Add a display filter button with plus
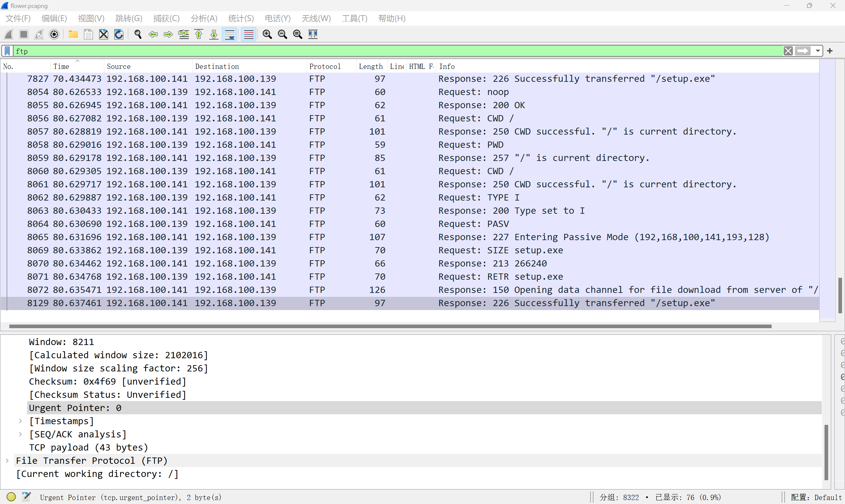845x504 pixels. point(830,51)
